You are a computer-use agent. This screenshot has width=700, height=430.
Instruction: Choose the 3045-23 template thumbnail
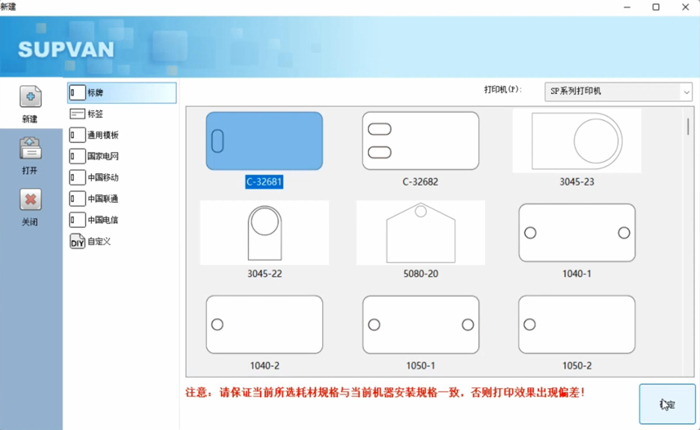tap(576, 141)
